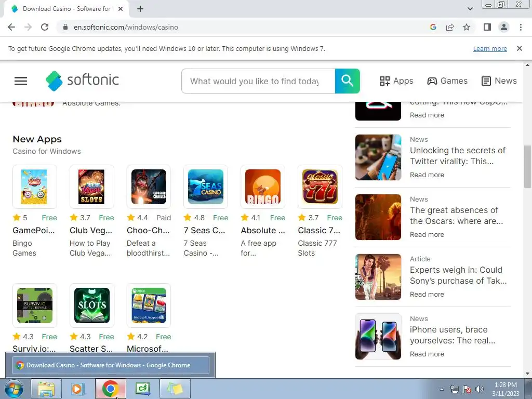This screenshot has height=399, width=532.
Task: Open the Oscars article thumbnail
Action: (x=378, y=217)
